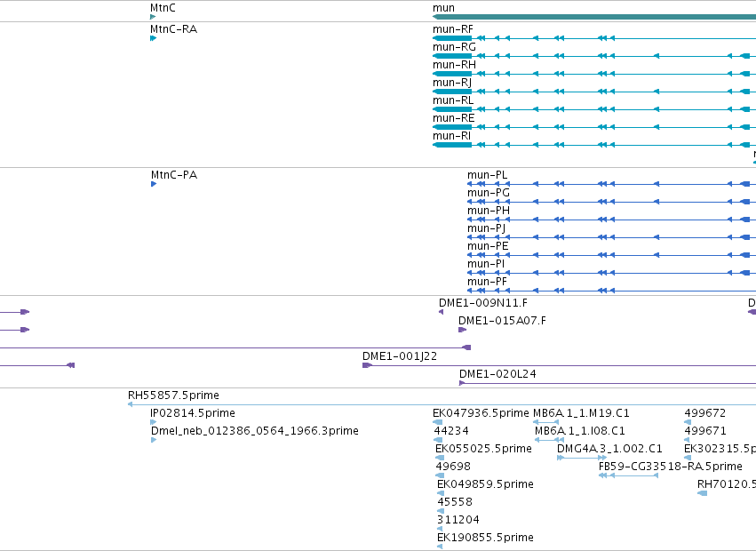Select the DME1-020L24 clone label
Screen dimensions: 756x551
pos(497,374)
